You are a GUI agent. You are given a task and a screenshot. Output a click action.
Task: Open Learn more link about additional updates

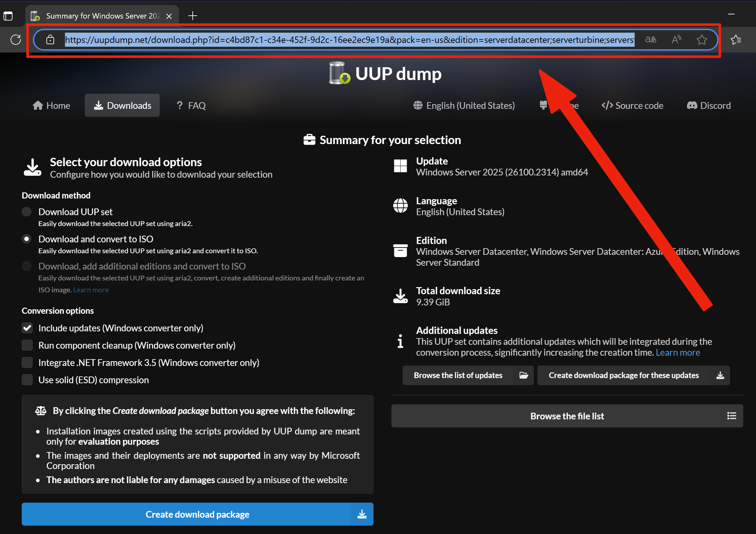pyautogui.click(x=678, y=352)
